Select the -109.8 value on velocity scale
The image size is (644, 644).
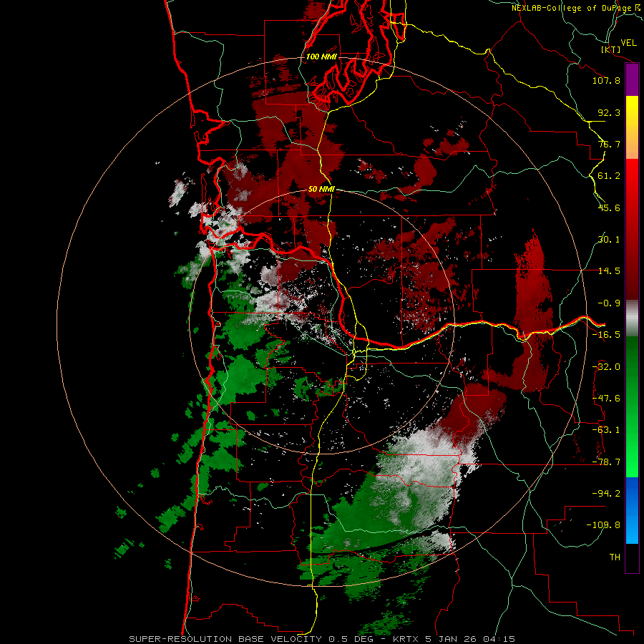click(x=603, y=525)
